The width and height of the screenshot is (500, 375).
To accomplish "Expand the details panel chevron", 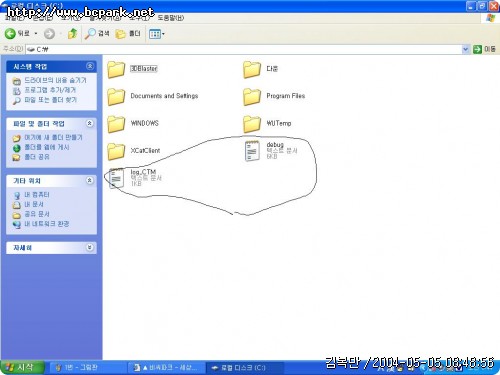I will pos(90,247).
